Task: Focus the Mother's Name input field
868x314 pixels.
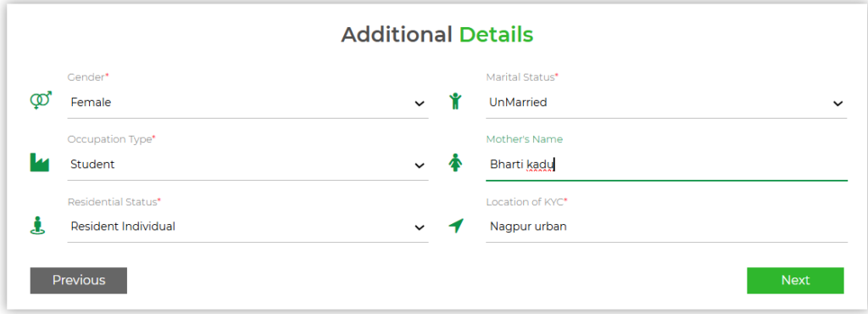Action: pyautogui.click(x=666, y=165)
